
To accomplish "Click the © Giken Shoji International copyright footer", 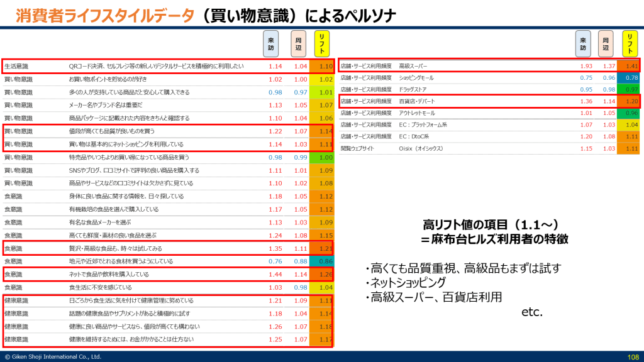I will pos(53,357).
